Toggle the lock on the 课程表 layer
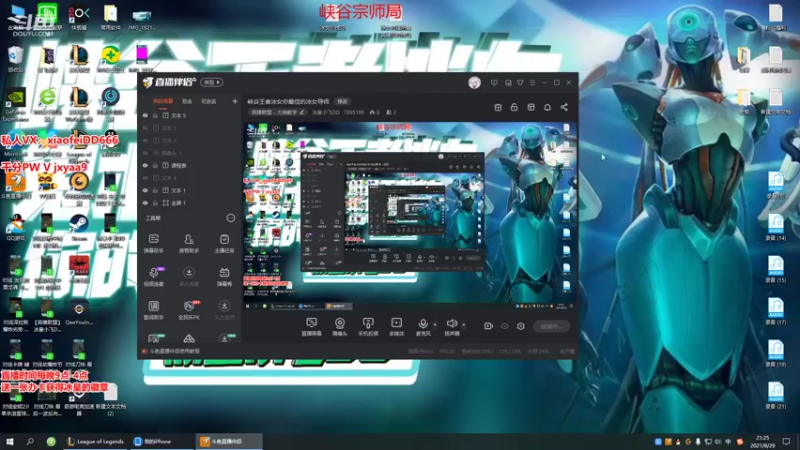Viewport: 800px width, 450px height. click(155, 166)
